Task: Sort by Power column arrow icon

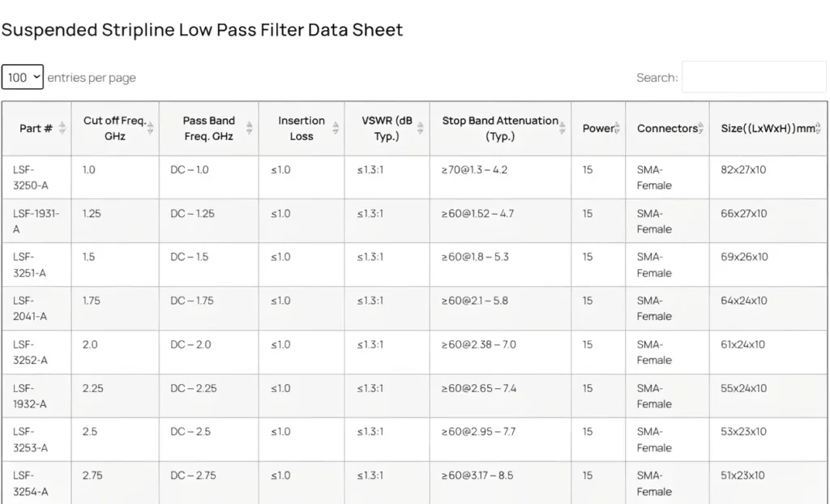Action: [617, 128]
